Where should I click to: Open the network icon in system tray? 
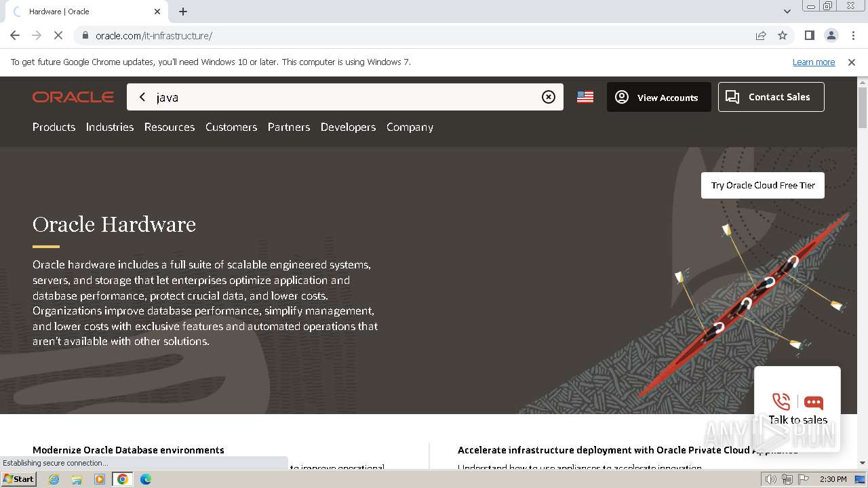787,479
